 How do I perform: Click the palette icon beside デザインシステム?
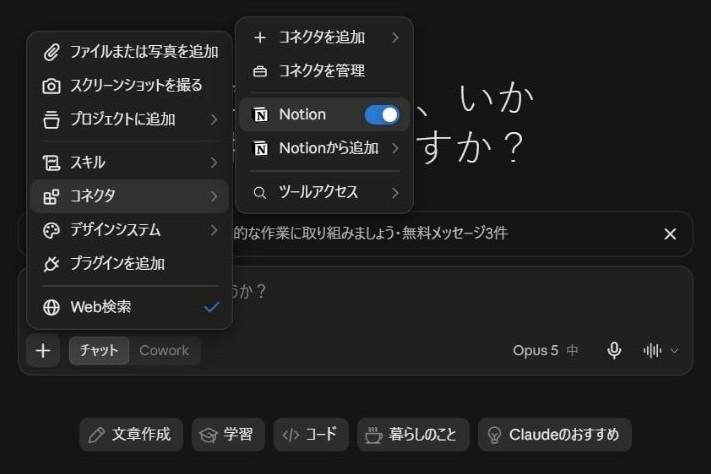[x=51, y=230]
